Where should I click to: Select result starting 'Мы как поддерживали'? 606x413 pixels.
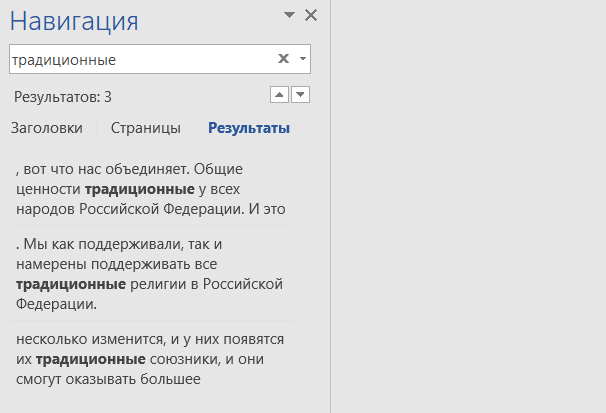pos(150,274)
